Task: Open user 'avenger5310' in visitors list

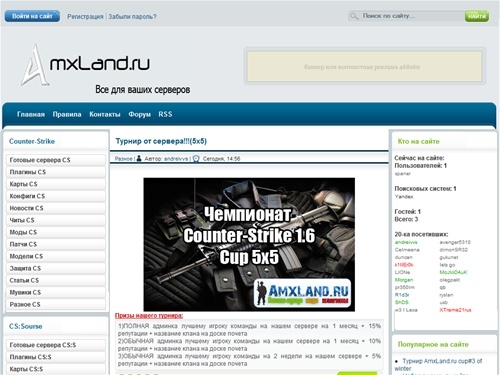Action: click(455, 242)
